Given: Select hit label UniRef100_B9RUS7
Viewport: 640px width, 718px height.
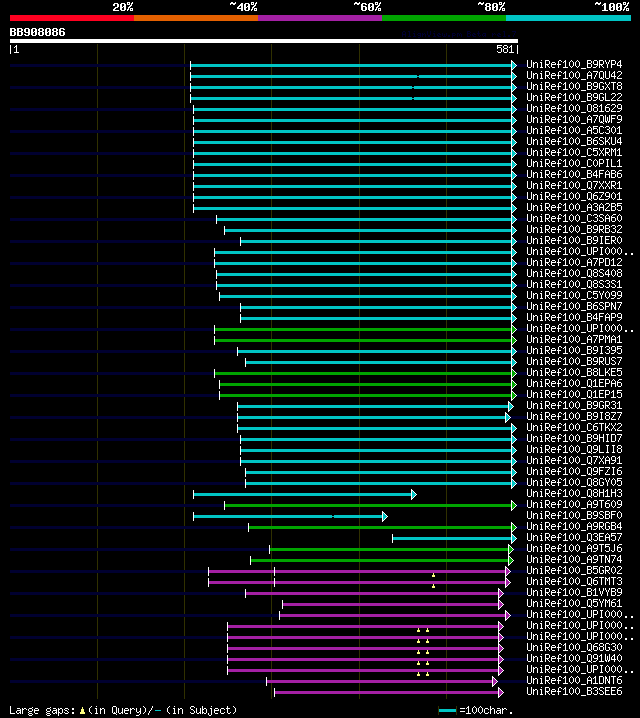Looking at the screenshot, I should pyautogui.click(x=574, y=361).
